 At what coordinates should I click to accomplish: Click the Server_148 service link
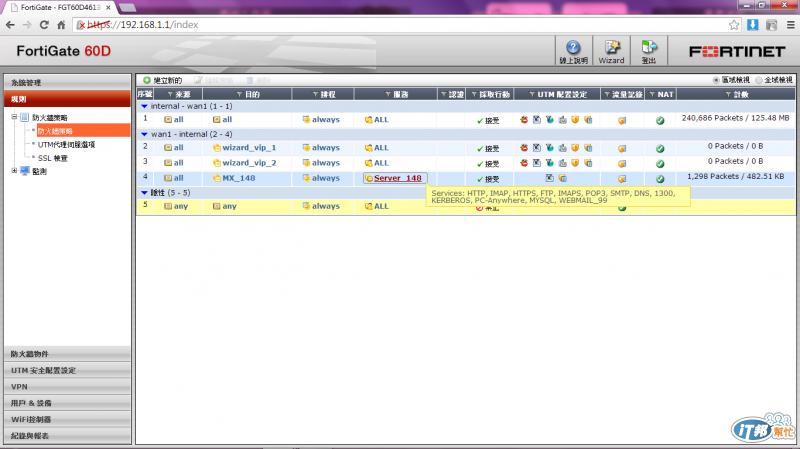pos(397,178)
